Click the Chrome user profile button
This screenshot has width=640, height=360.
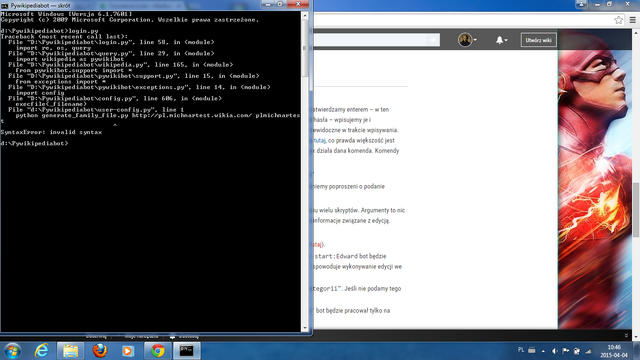click(581, 4)
